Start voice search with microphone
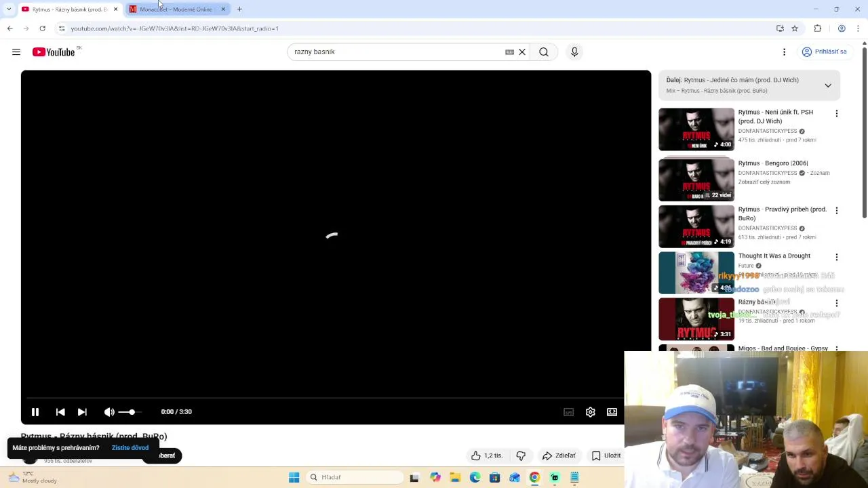 [x=574, y=52]
